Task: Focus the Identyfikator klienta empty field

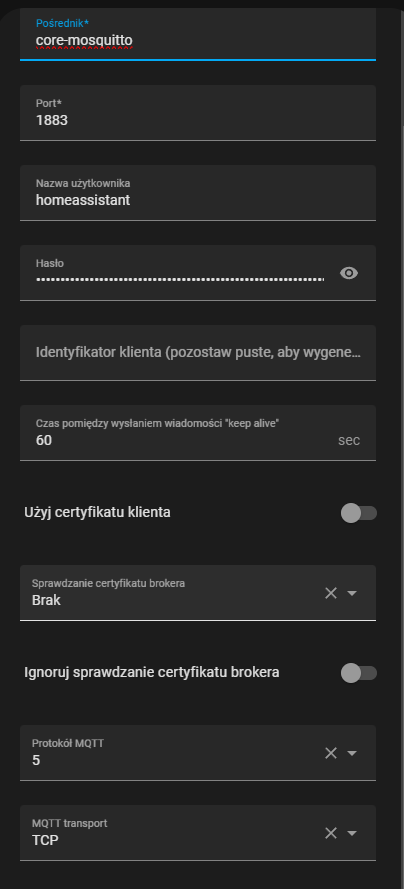Action: [x=198, y=353]
